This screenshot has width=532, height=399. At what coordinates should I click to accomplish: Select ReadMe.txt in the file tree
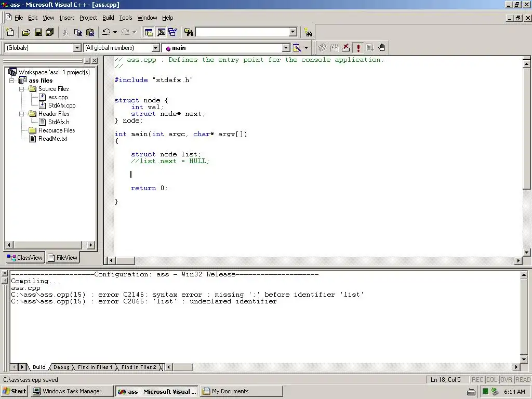52,138
